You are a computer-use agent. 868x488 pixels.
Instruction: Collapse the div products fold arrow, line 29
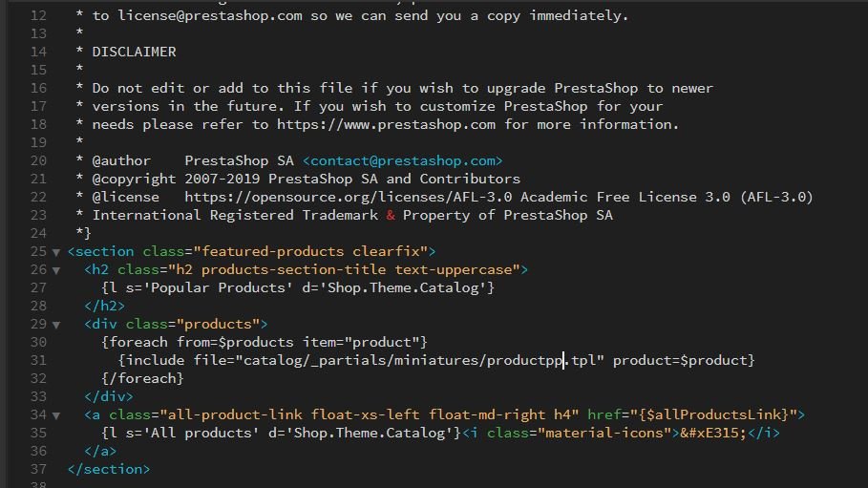(x=56, y=325)
